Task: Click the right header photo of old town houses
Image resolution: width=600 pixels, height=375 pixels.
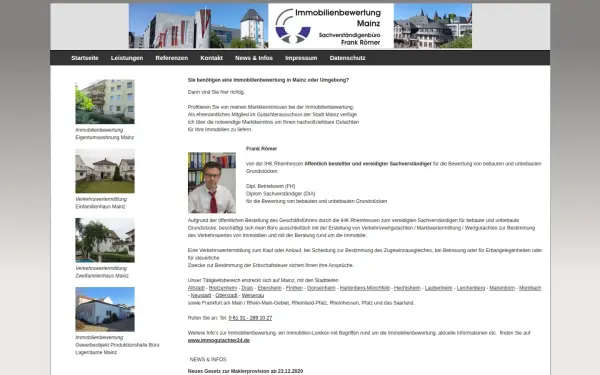Action: click(x=433, y=26)
